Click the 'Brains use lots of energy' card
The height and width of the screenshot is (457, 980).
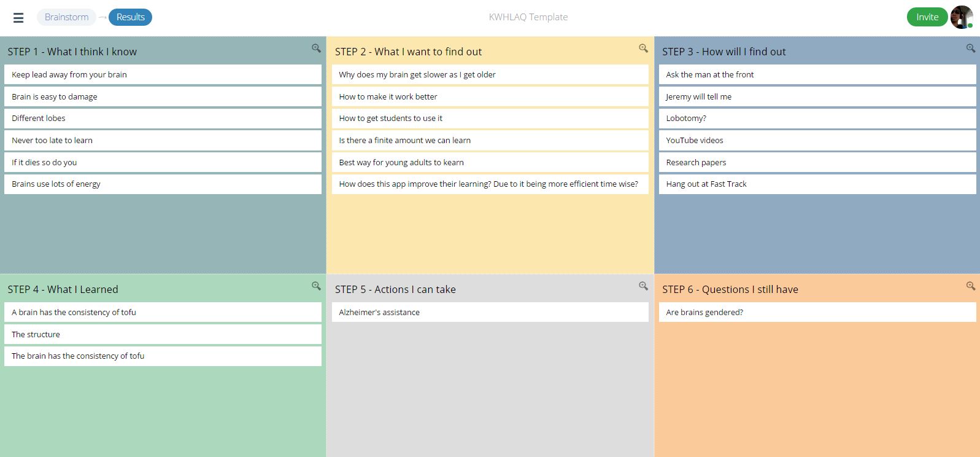tap(163, 184)
